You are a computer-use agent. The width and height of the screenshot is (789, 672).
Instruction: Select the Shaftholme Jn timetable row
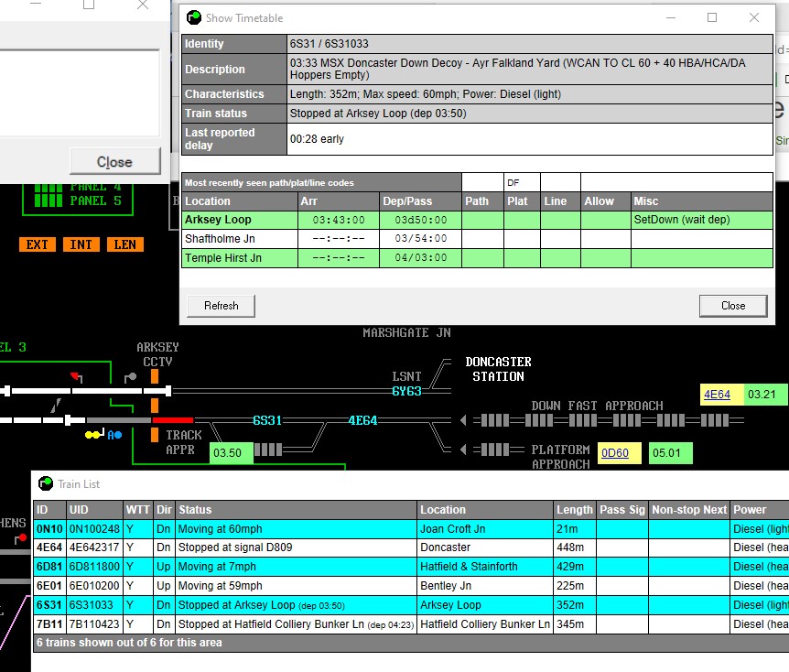477,239
